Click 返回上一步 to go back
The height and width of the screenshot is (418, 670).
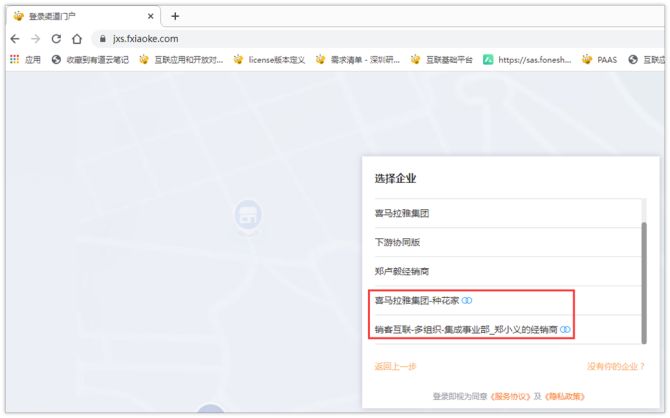pyautogui.click(x=395, y=367)
